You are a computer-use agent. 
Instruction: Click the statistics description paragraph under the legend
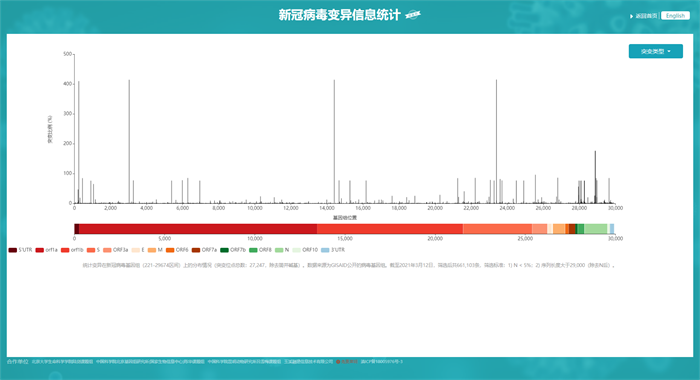pos(349,265)
